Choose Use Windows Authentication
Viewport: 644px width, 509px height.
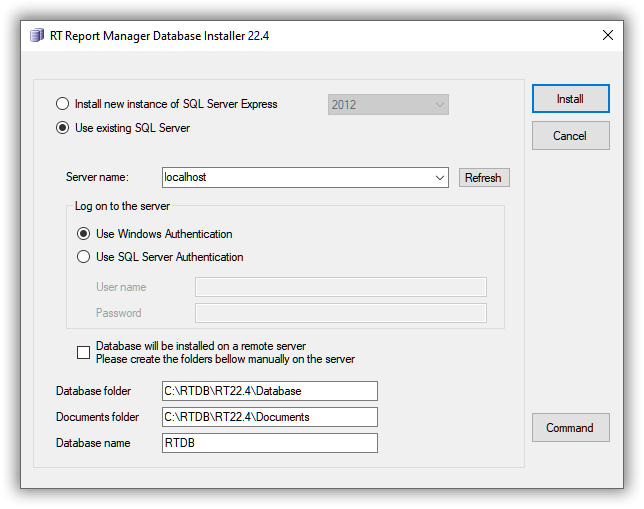83,234
